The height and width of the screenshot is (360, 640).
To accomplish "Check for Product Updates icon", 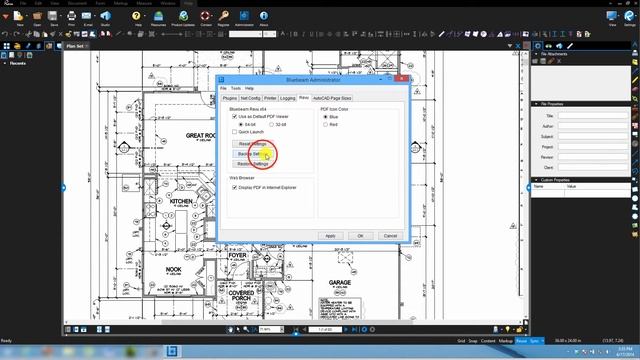I will pos(183,16).
